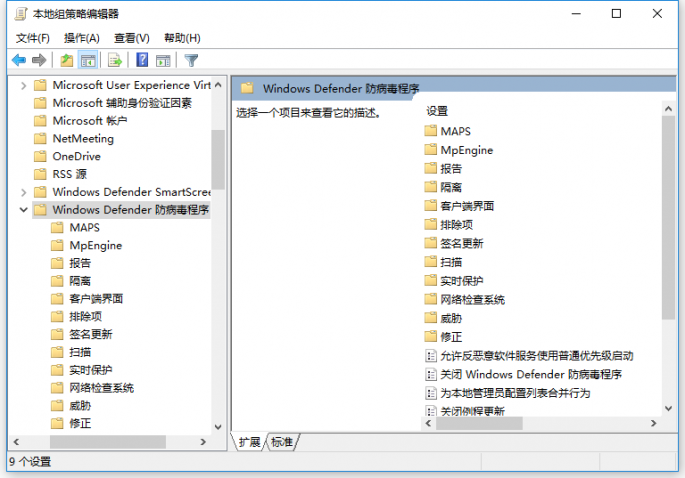Select Microsoft 帐户 in the tree

tap(90, 121)
